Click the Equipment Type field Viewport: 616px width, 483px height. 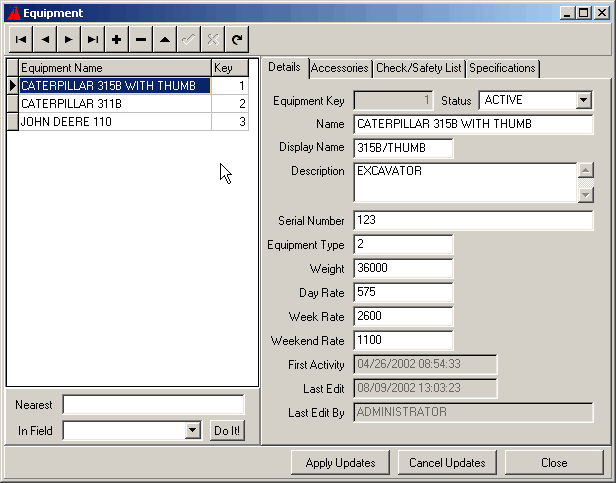(403, 244)
